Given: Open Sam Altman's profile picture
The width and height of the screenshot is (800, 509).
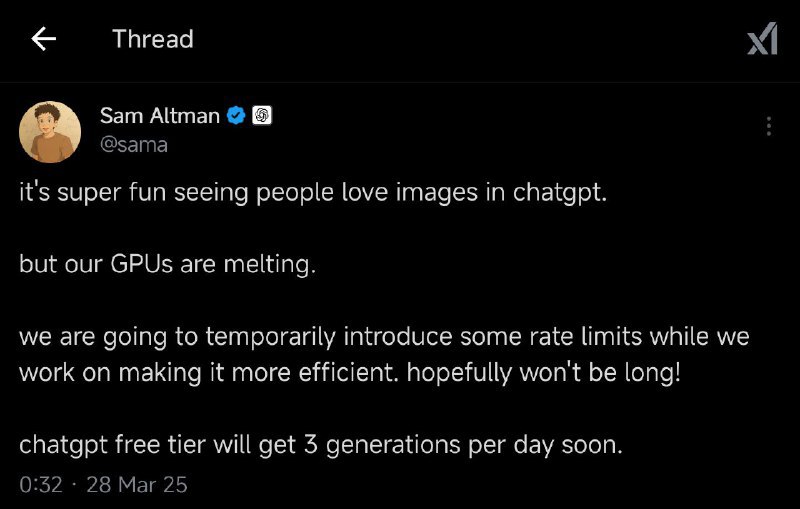Looking at the screenshot, I should pos(50,131).
